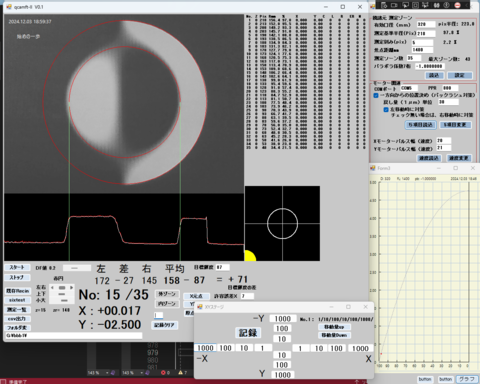Click the X元点 origin button
480x384 pixels.
pyautogui.click(x=196, y=296)
